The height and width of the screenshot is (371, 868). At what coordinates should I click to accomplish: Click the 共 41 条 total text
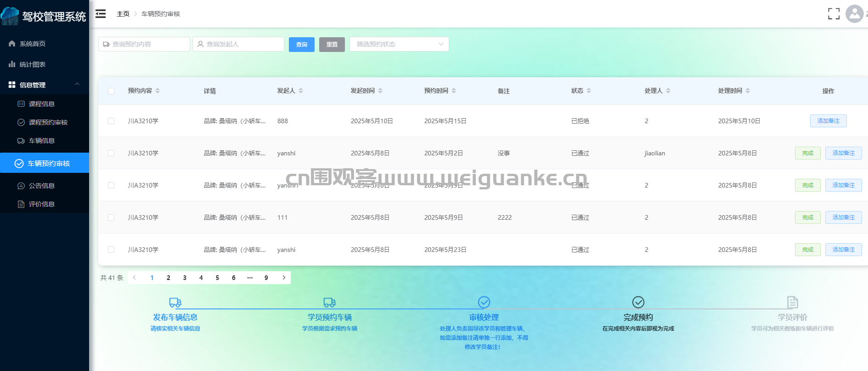point(112,278)
